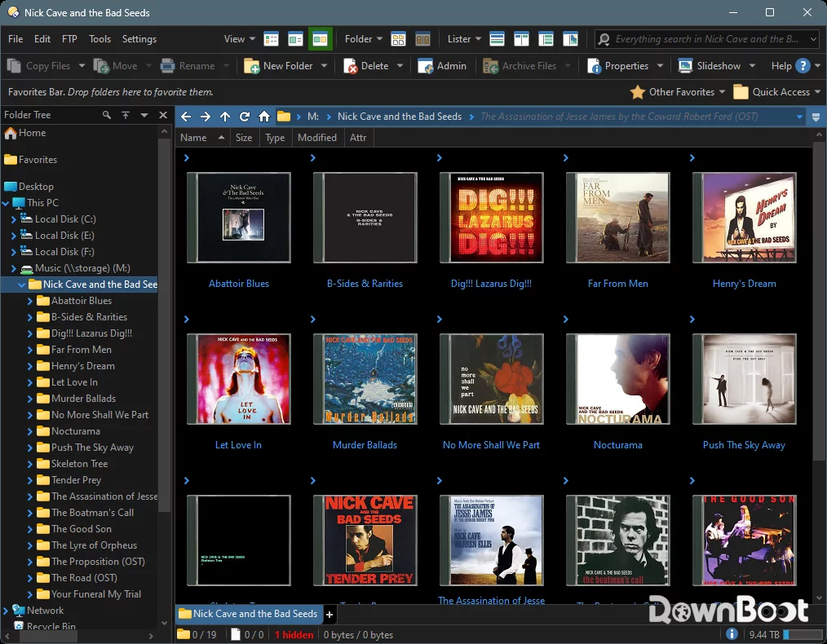The width and height of the screenshot is (827, 644).
Task: Click the Let Love In folder label
Action: [x=238, y=445]
